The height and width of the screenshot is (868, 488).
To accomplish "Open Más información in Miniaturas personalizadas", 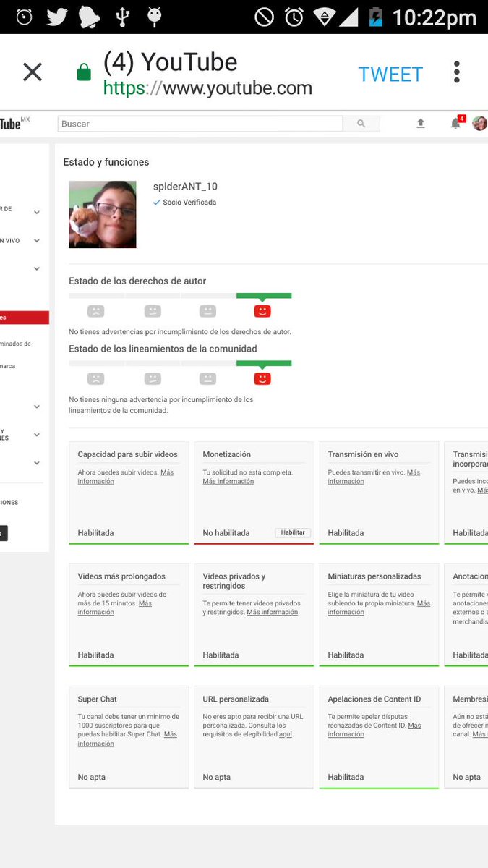I will (x=379, y=608).
